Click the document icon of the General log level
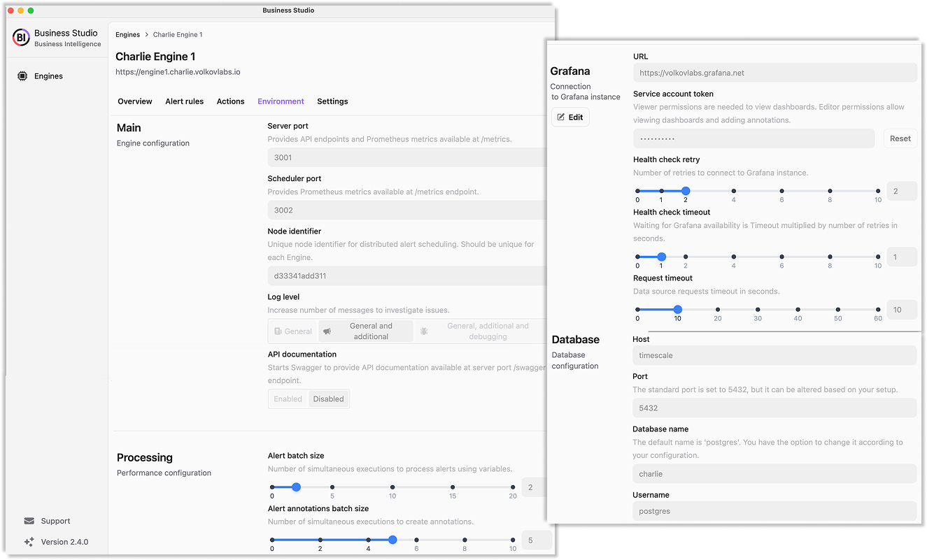 point(278,331)
